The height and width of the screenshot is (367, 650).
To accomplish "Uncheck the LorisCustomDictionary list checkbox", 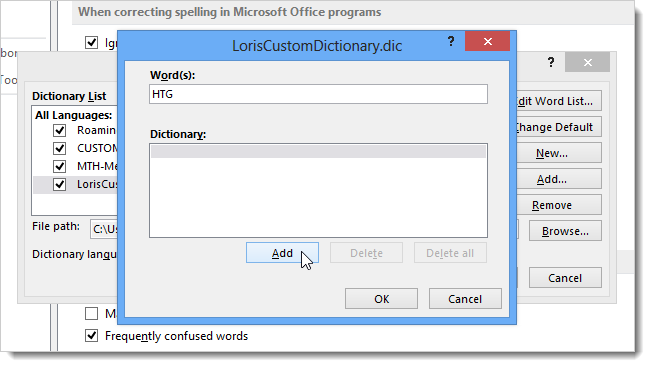I will (60, 184).
